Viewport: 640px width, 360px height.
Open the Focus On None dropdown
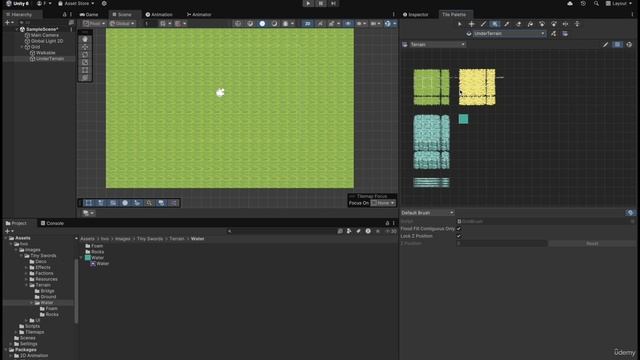coord(383,203)
